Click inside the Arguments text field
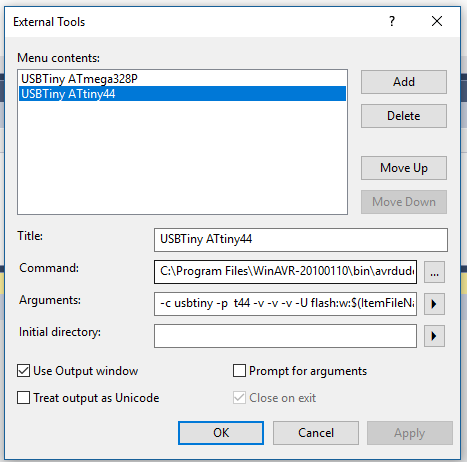Image resolution: width=467 pixels, height=462 pixels. pyautogui.click(x=285, y=304)
